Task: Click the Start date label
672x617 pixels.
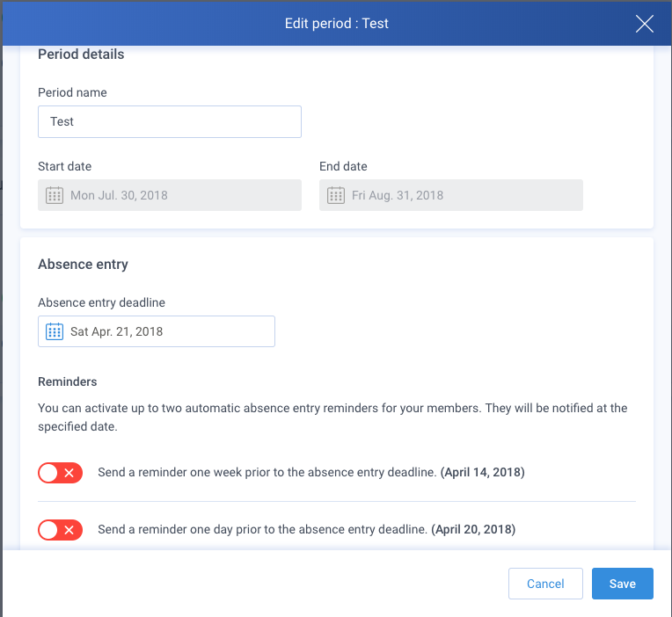Action: click(65, 166)
